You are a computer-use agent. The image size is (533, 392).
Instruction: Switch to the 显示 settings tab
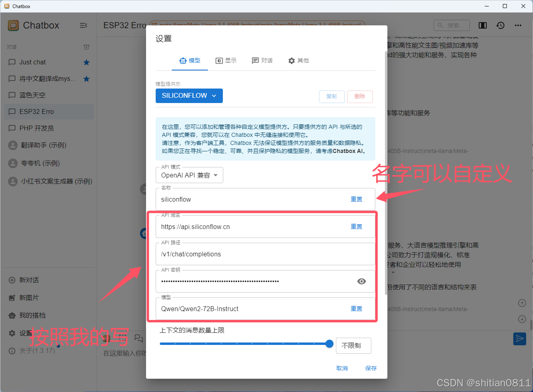[226, 61]
